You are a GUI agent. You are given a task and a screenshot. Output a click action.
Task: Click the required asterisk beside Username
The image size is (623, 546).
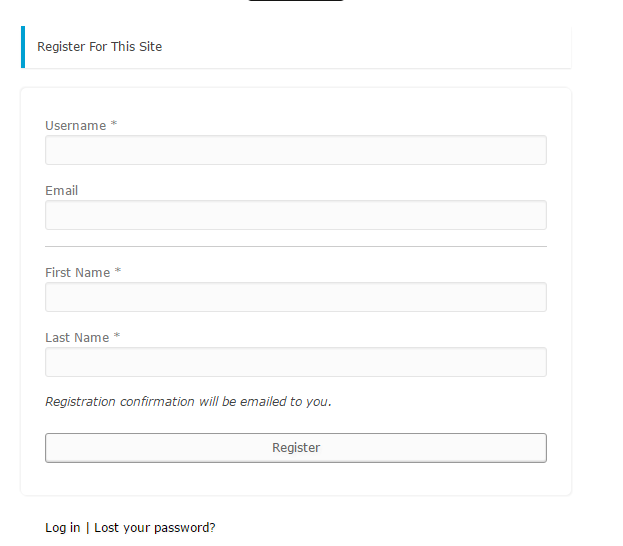114,124
